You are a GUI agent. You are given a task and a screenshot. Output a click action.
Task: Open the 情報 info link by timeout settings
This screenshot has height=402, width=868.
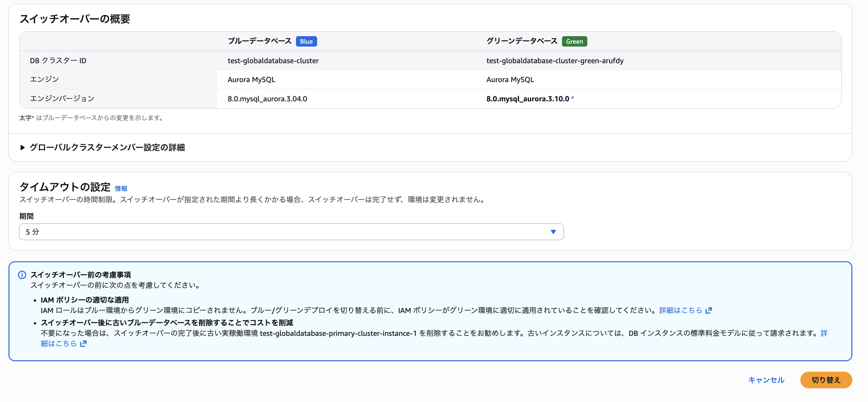click(121, 189)
